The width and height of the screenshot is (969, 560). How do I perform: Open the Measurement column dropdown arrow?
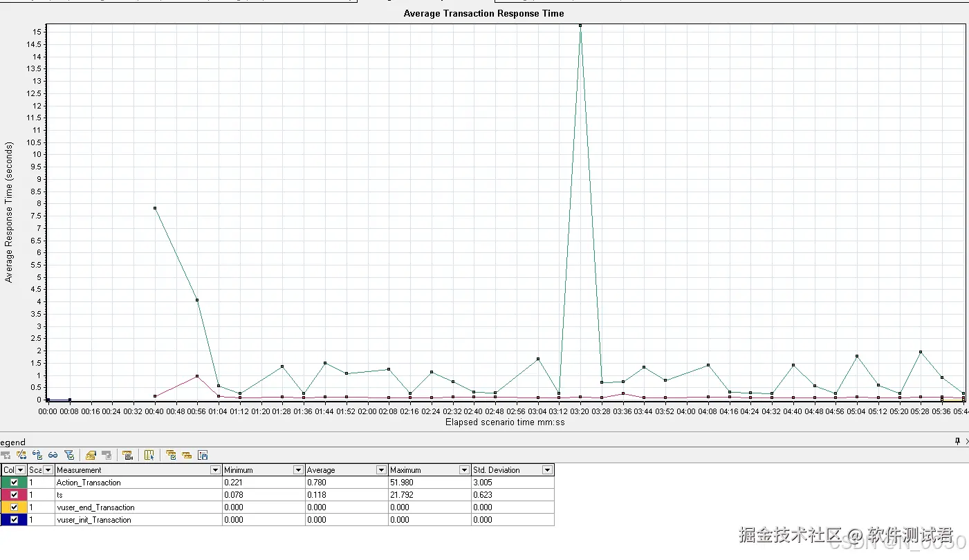[215, 470]
